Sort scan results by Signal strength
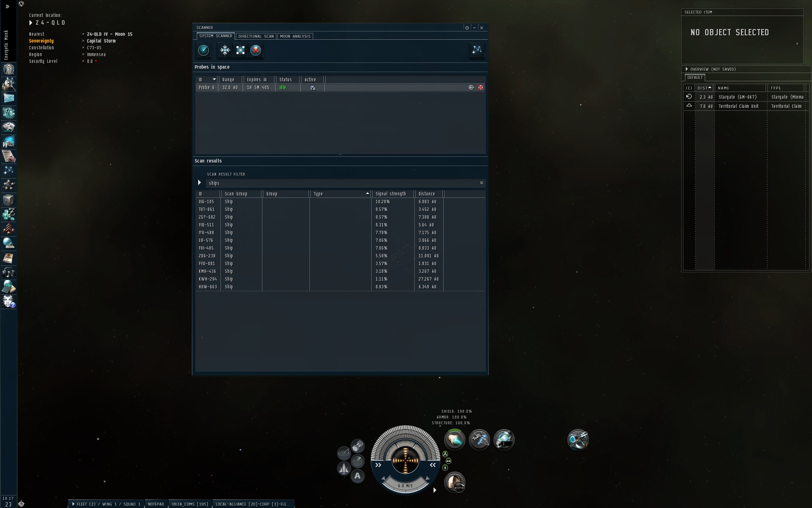Image resolution: width=812 pixels, height=508 pixels. tap(393, 194)
